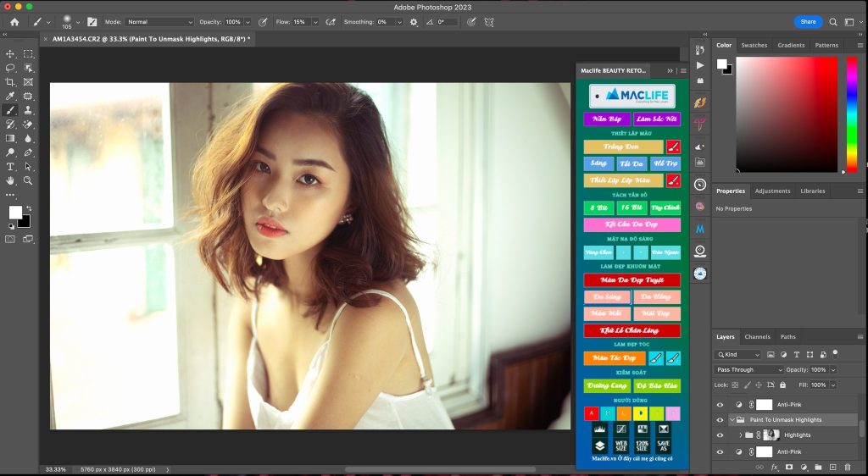Viewport: 868px width, 476px height.
Task: Delete layer with trash icon
Action: [848, 468]
